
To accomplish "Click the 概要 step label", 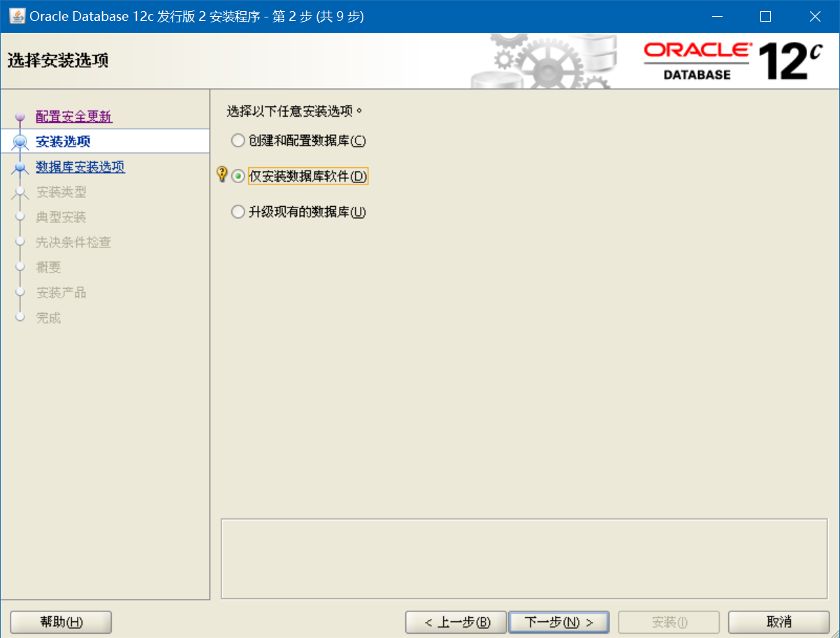I will (49, 268).
